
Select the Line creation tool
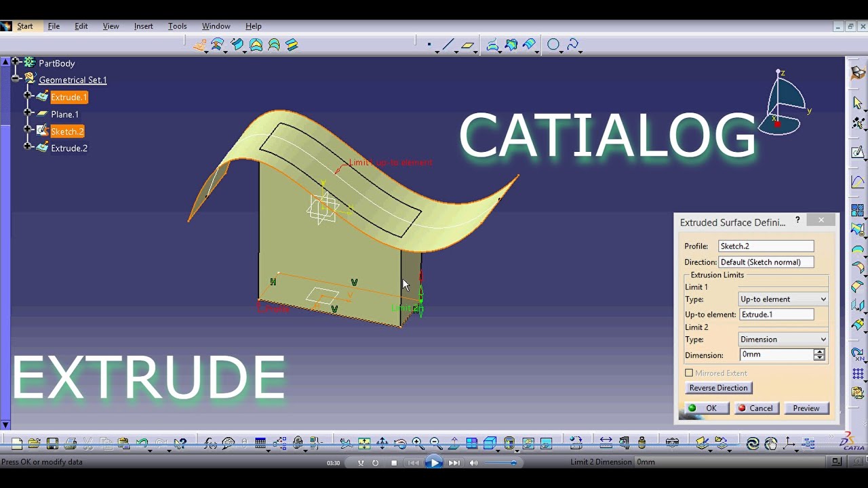click(x=448, y=45)
